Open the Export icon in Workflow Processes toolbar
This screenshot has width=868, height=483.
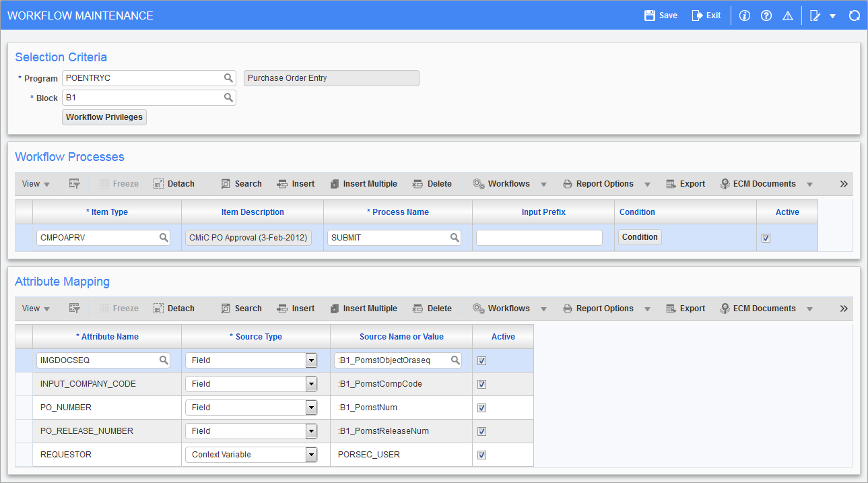click(685, 183)
